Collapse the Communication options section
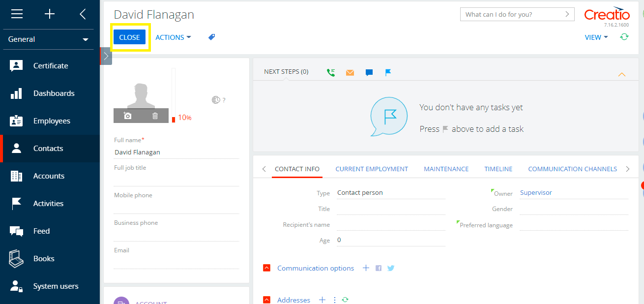 coord(266,268)
